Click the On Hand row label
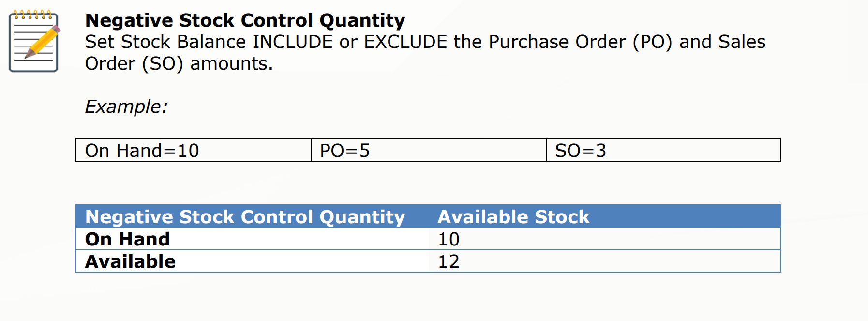The width and height of the screenshot is (868, 321). [127, 239]
